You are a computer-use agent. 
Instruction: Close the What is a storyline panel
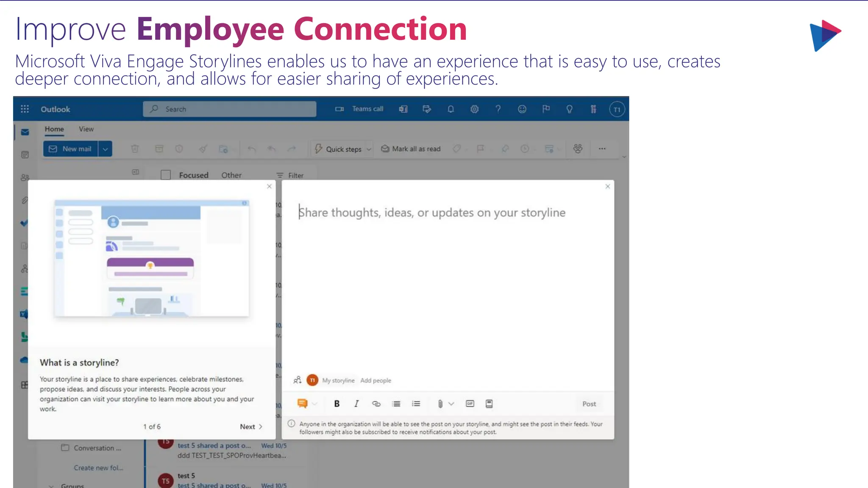[x=269, y=186]
